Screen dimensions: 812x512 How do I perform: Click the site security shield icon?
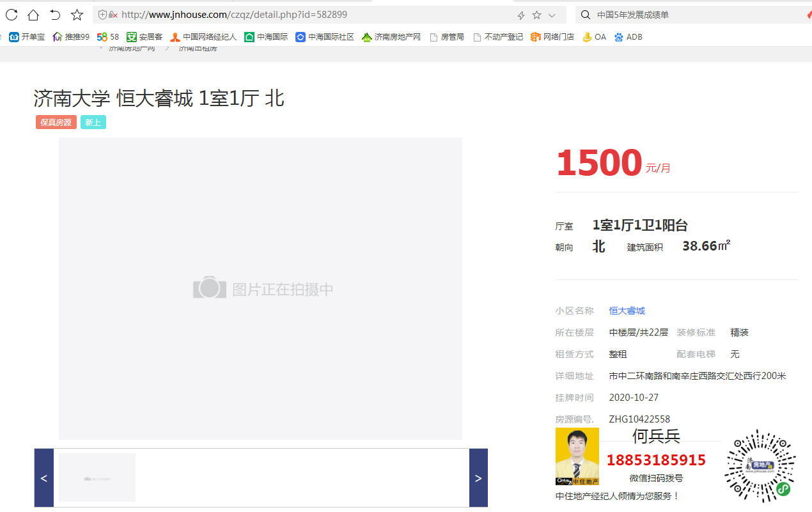(102, 15)
